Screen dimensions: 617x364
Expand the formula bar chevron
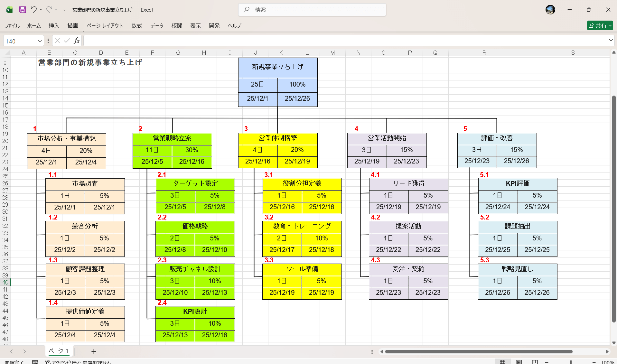pos(611,41)
